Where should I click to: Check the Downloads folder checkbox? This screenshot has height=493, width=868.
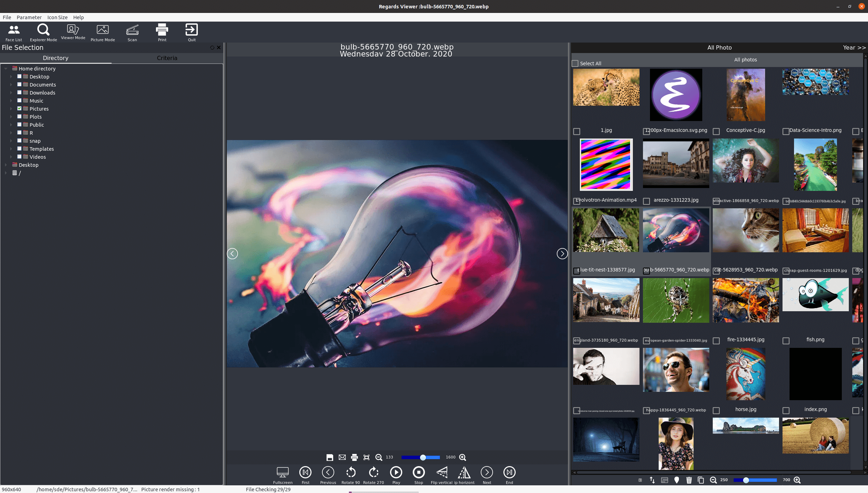tap(20, 92)
